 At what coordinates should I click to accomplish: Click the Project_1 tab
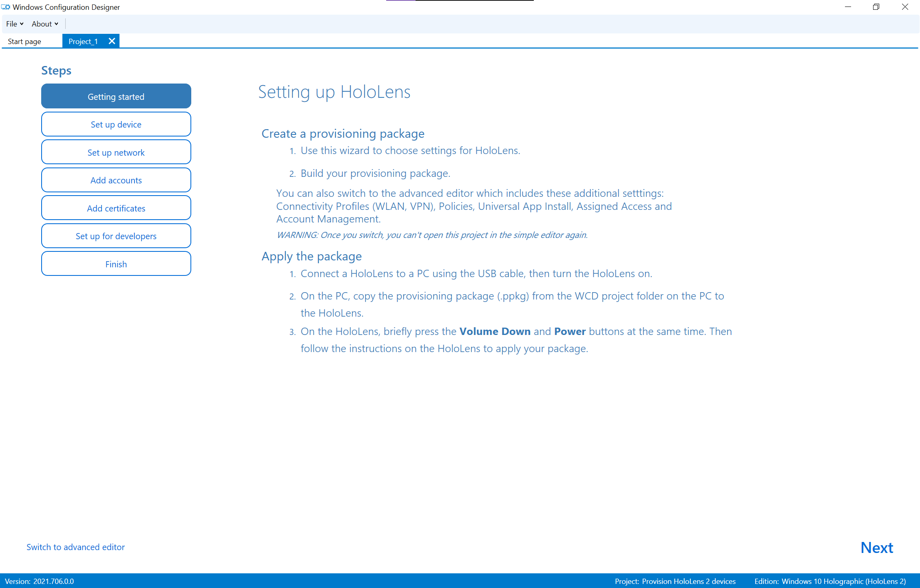[83, 41]
